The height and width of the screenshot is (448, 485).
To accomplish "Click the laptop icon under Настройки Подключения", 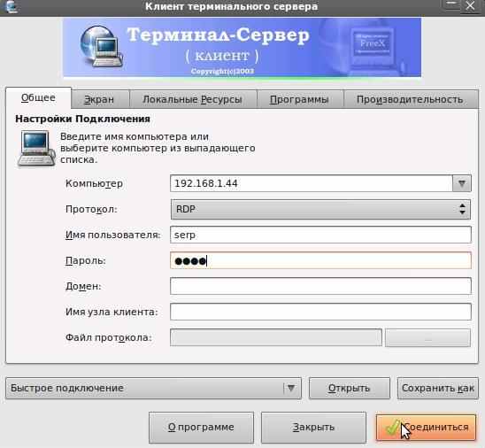I will (36, 149).
